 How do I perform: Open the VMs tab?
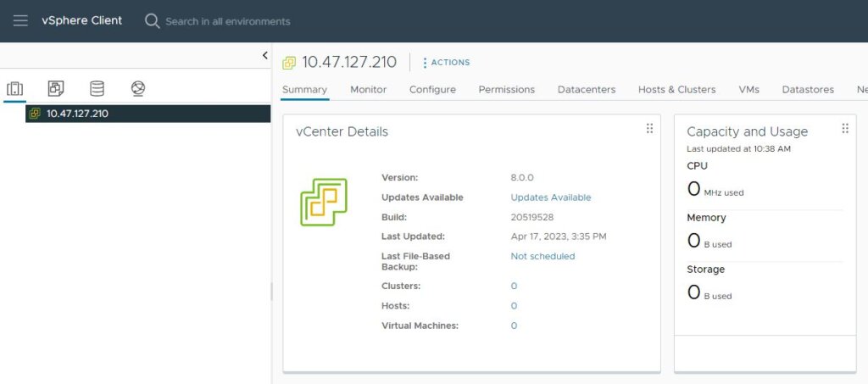[748, 90]
